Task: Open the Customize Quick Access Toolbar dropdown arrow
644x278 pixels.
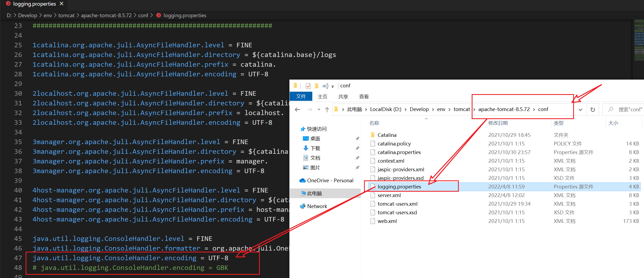Action: [x=332, y=86]
